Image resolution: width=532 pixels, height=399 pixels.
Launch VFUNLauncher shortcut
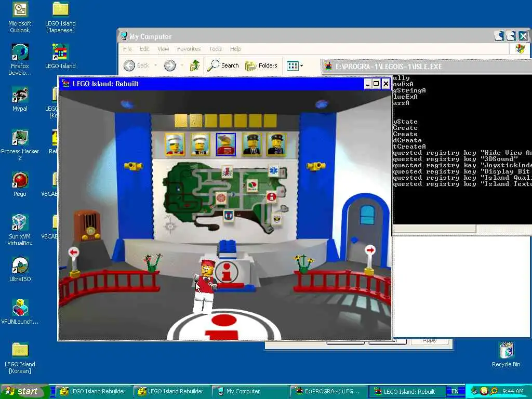pyautogui.click(x=20, y=312)
